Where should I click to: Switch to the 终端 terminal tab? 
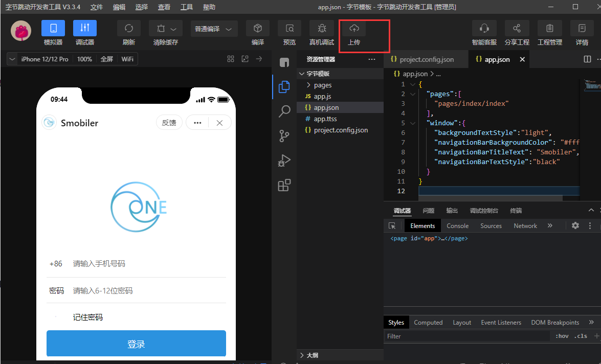tap(516, 210)
